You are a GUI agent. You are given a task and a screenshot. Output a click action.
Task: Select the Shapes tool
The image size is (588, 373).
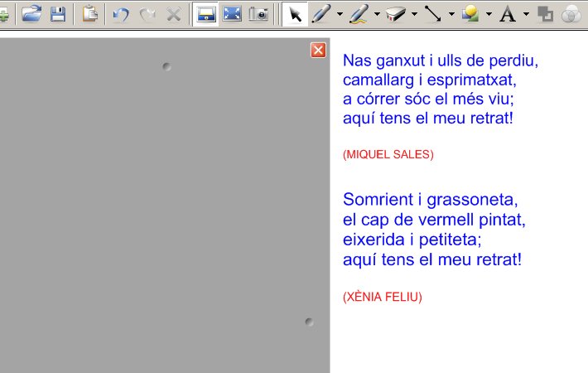click(470, 14)
